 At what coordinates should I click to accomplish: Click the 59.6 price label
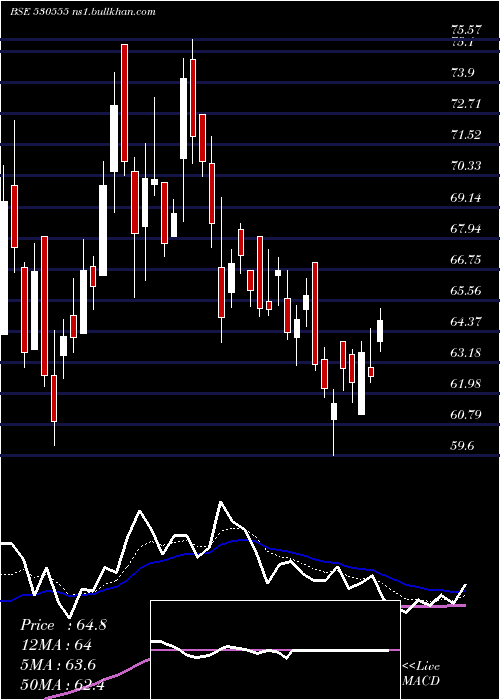[x=462, y=446]
